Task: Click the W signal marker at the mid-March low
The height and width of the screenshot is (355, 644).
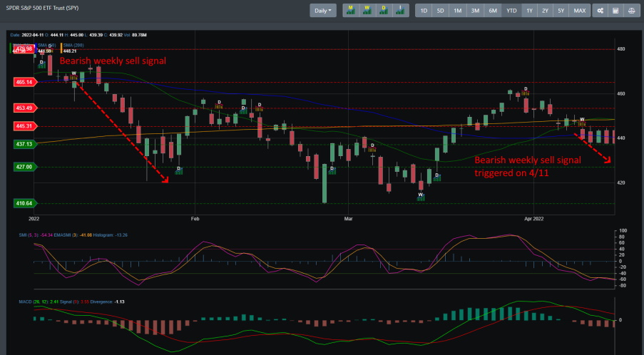Action: (421, 197)
